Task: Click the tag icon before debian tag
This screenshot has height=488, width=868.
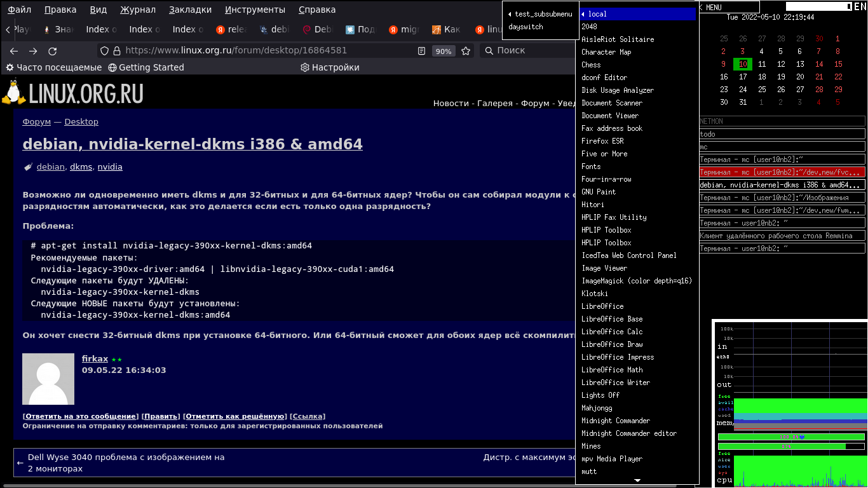Action: pos(28,167)
